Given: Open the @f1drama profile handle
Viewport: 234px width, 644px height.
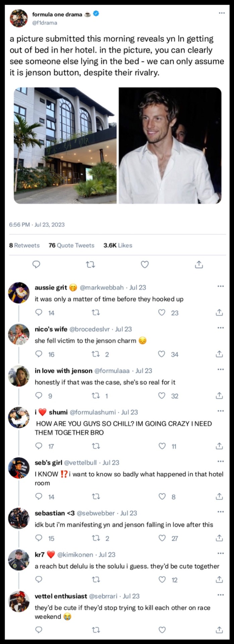Looking at the screenshot, I should [x=45, y=23].
